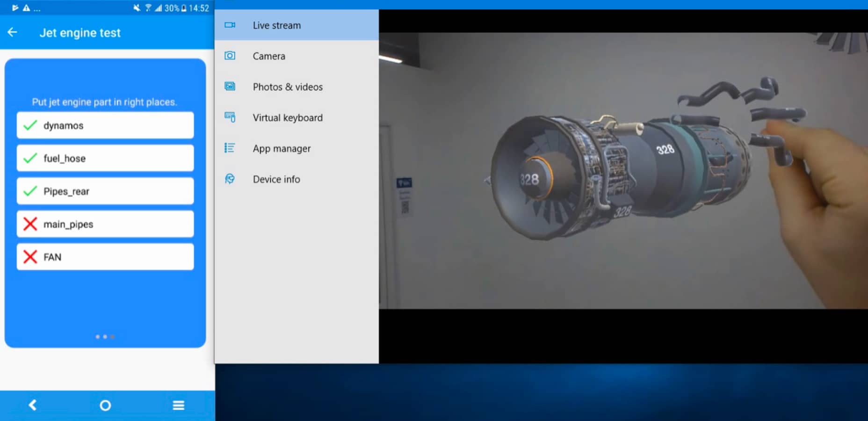Toggle the red cross next to main_pipes
Screen dimensions: 868x421
point(30,224)
